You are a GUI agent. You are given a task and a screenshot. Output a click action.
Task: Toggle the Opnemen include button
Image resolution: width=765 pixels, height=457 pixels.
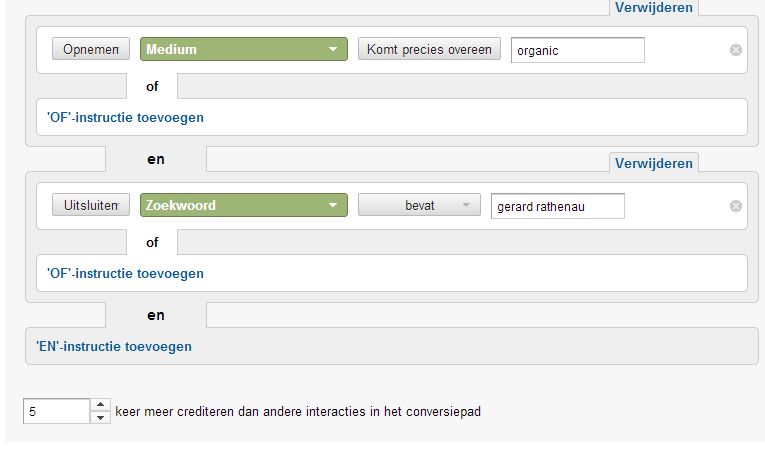coord(90,49)
